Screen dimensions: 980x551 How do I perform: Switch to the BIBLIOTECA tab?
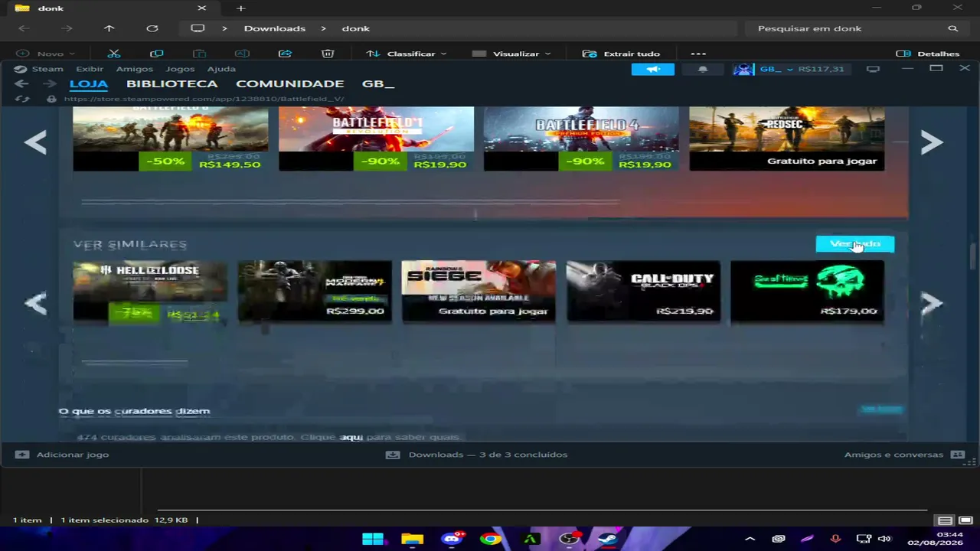point(172,83)
